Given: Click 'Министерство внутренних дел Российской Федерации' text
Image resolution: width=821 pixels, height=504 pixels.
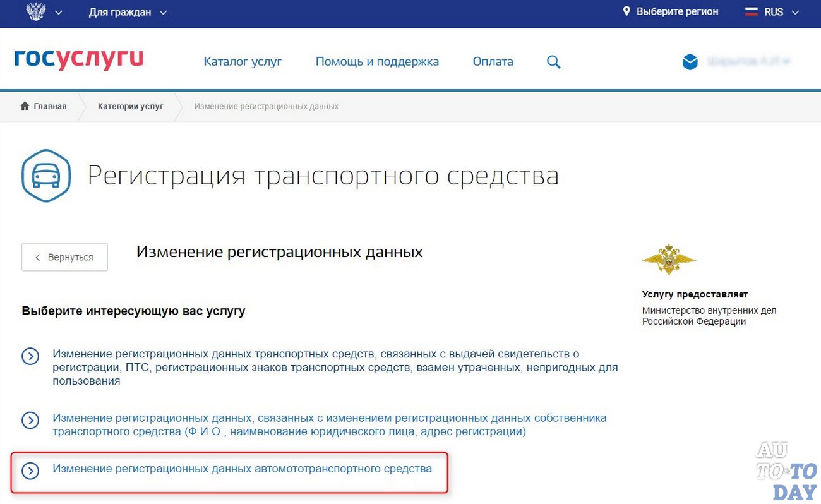Looking at the screenshot, I should pyautogui.click(x=709, y=316).
